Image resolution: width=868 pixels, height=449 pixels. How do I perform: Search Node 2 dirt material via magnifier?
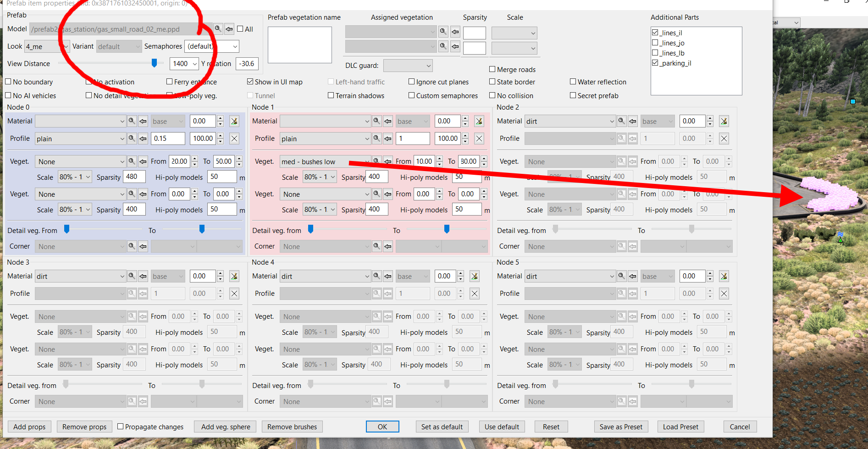coord(621,121)
